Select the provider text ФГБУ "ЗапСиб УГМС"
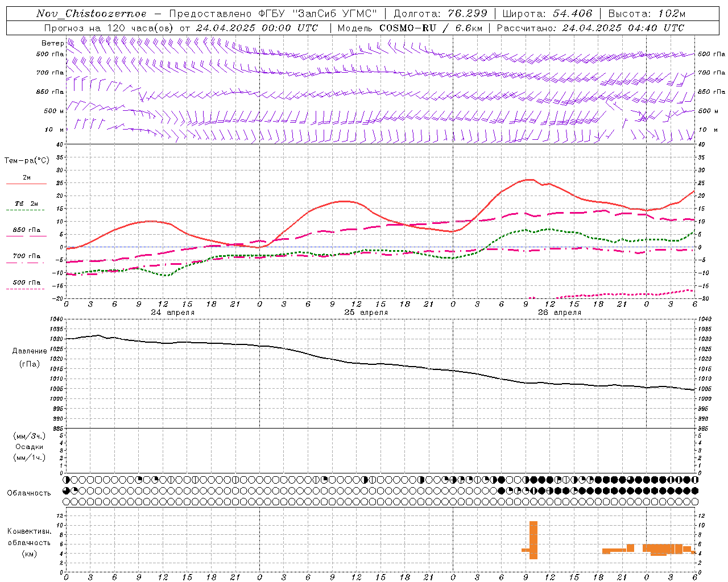This screenshot has height=582, width=728. (x=318, y=14)
